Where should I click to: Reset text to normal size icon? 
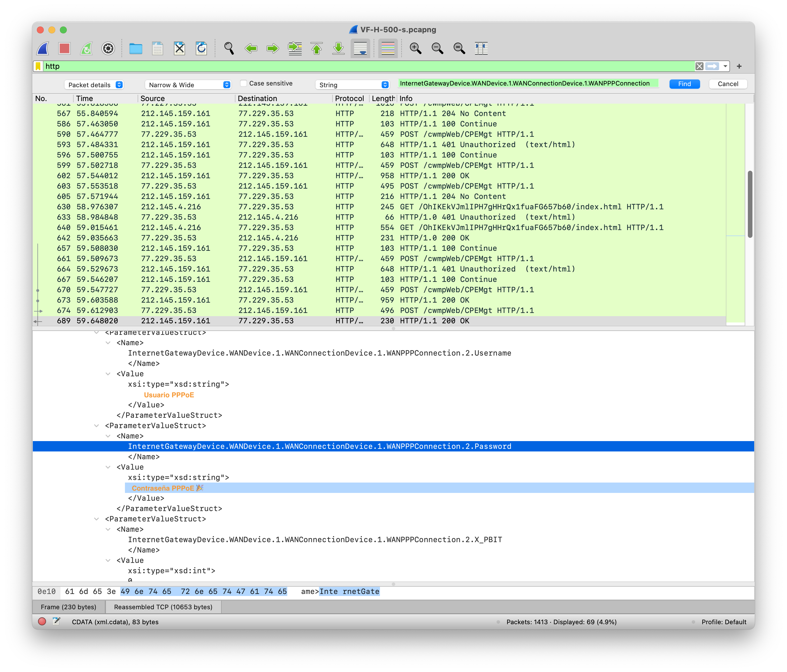click(459, 48)
